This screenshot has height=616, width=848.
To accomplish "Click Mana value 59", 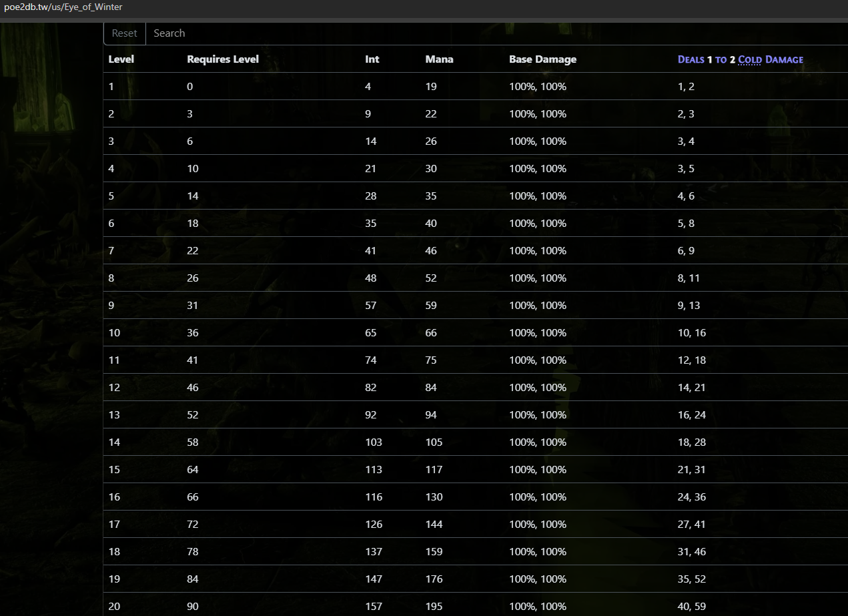I will click(431, 306).
